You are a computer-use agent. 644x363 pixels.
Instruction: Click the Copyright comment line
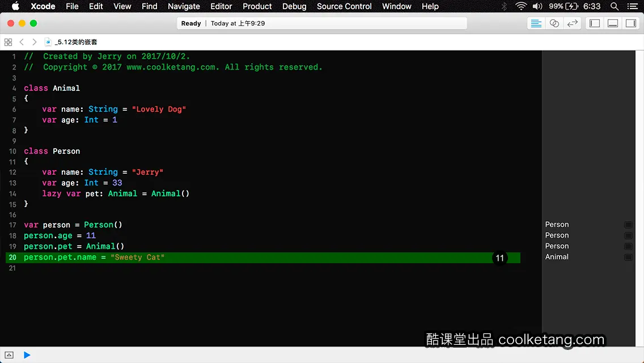173,67
